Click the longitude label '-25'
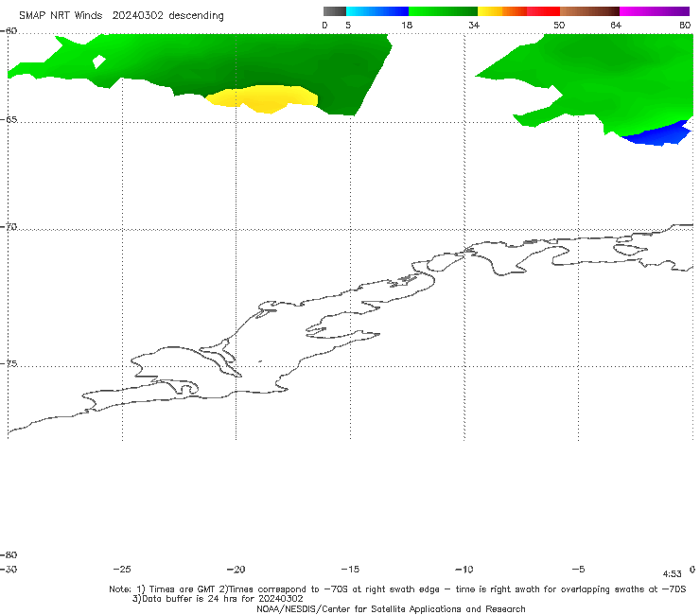This screenshot has height=615, width=700. tap(122, 569)
